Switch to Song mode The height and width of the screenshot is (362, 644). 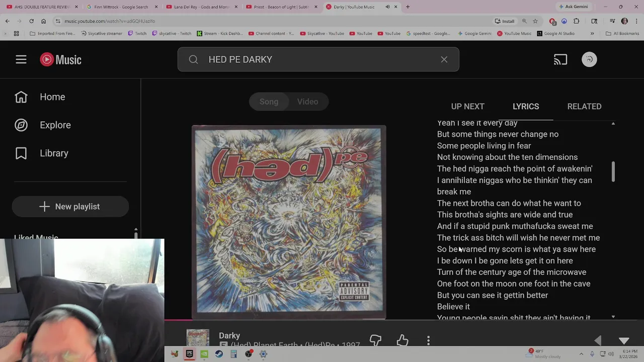(269, 102)
